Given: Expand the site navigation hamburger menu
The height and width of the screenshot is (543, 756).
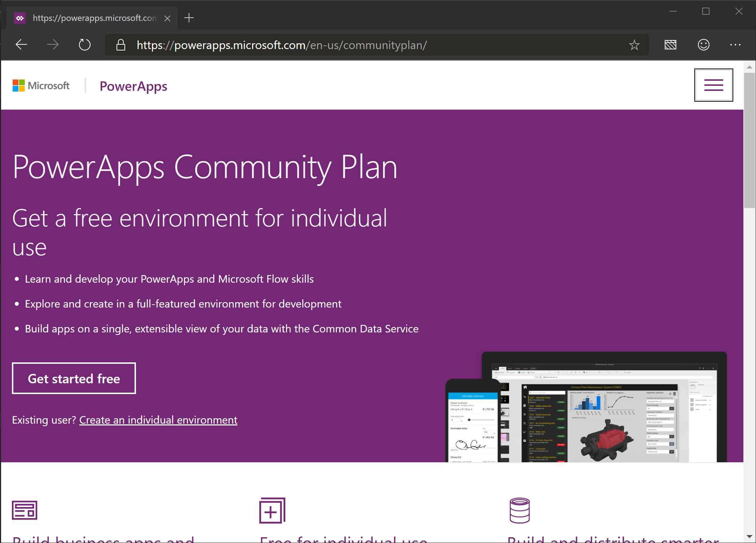Looking at the screenshot, I should pyautogui.click(x=713, y=85).
